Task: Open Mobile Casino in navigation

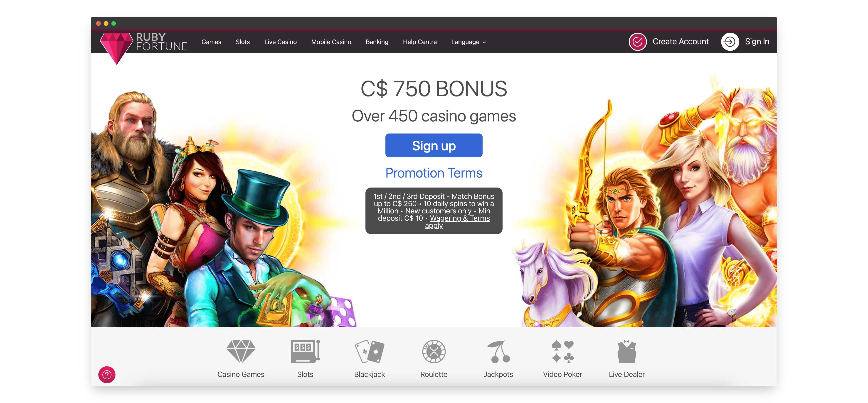Action: click(331, 42)
